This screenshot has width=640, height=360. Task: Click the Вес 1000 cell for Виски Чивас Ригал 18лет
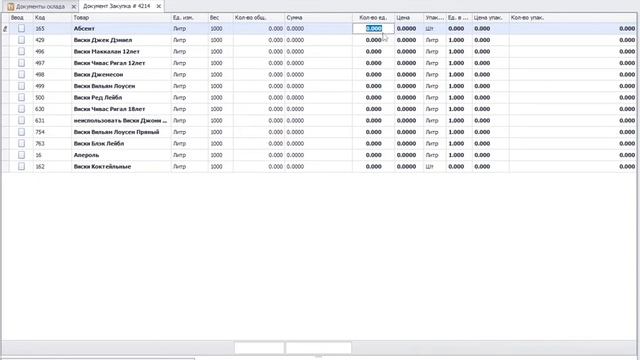(220, 109)
